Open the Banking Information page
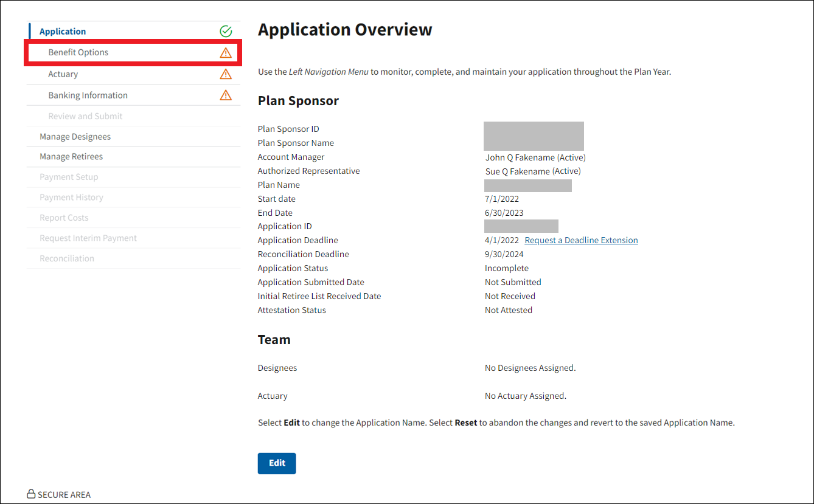814x504 pixels. 88,95
